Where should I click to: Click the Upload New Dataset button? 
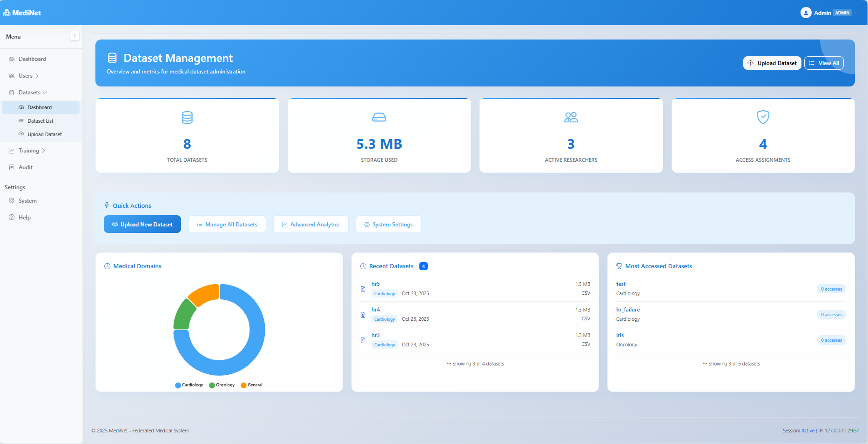142,224
